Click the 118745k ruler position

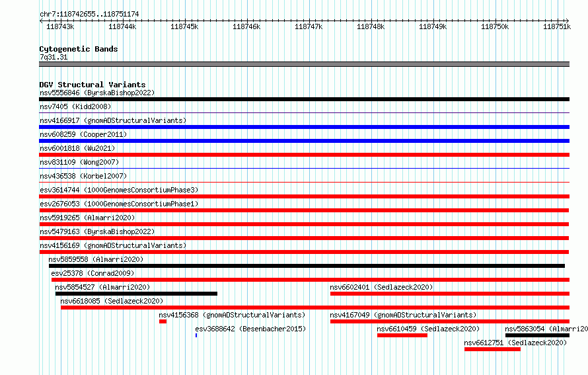184,26
